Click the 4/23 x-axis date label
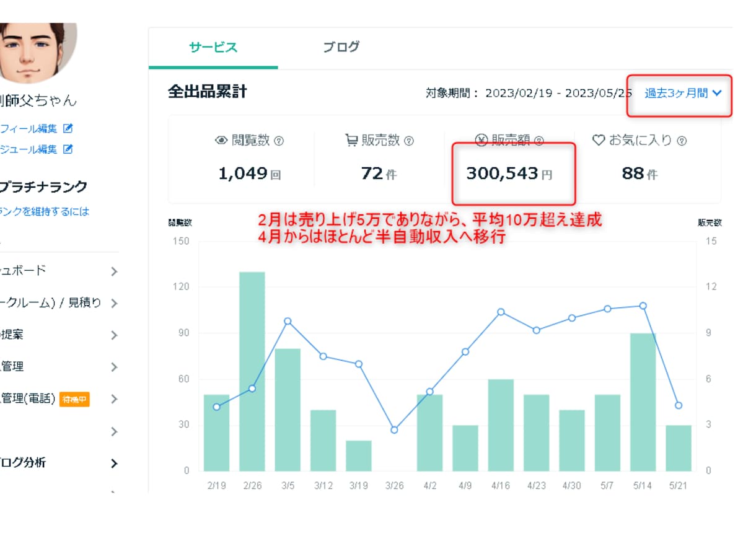 click(x=537, y=486)
